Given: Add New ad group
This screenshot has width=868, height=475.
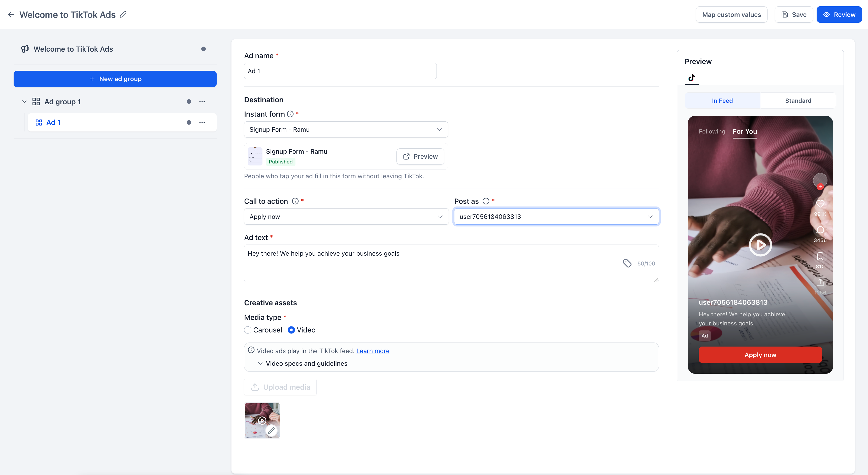Looking at the screenshot, I should pyautogui.click(x=115, y=79).
